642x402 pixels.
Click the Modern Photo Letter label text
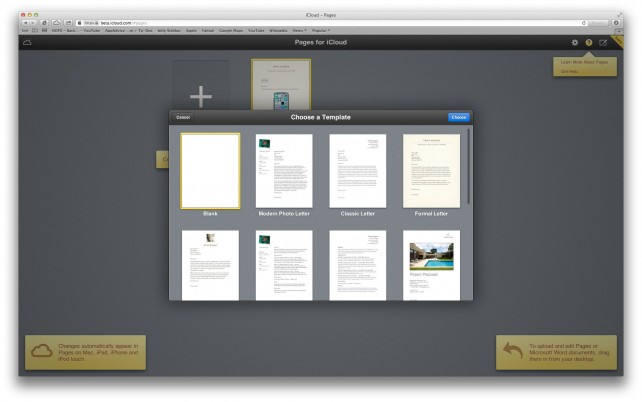284,214
